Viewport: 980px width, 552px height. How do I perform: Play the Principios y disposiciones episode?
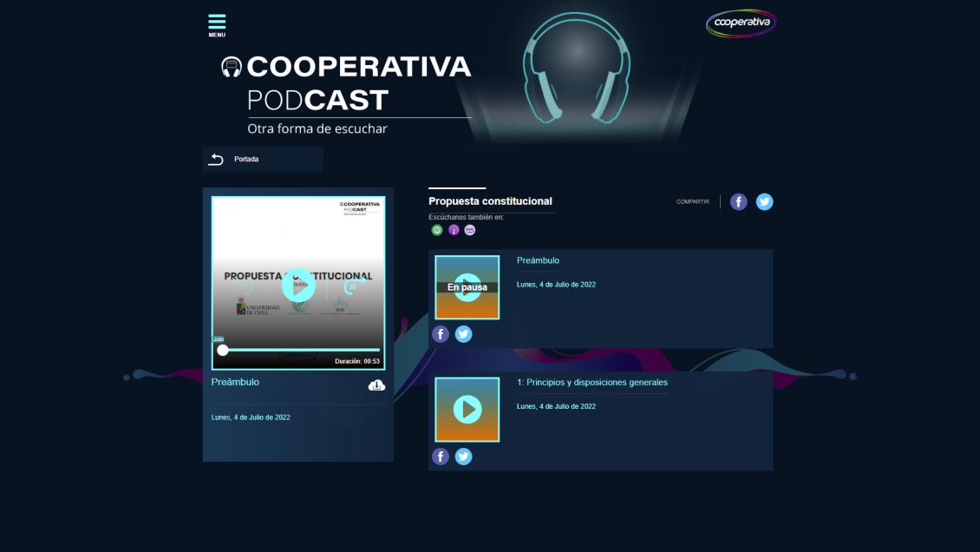tap(467, 409)
